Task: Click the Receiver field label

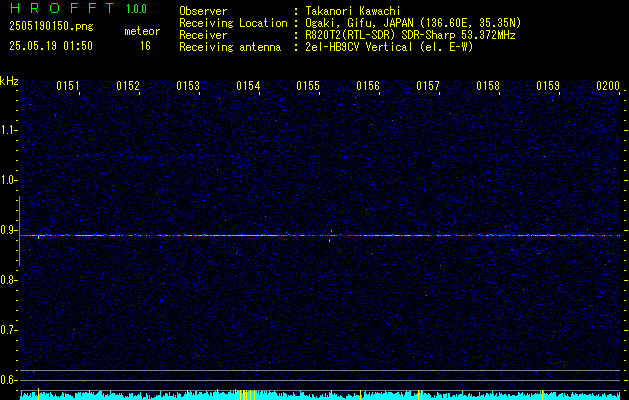Action: (x=203, y=35)
